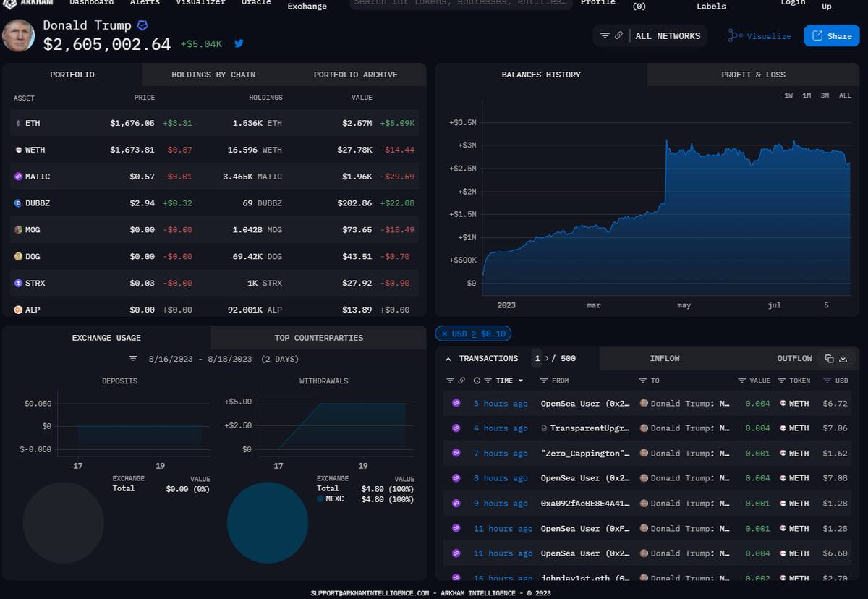Click the clock icon in transactions header

[477, 381]
